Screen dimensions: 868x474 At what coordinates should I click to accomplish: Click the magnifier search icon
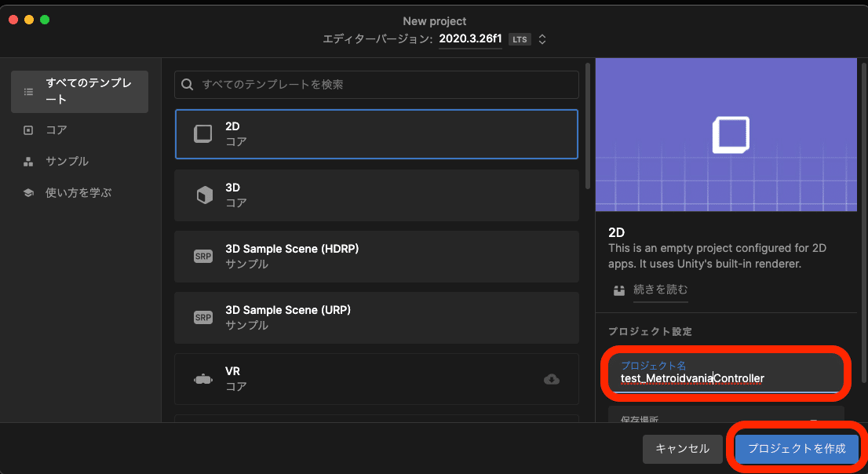click(188, 84)
